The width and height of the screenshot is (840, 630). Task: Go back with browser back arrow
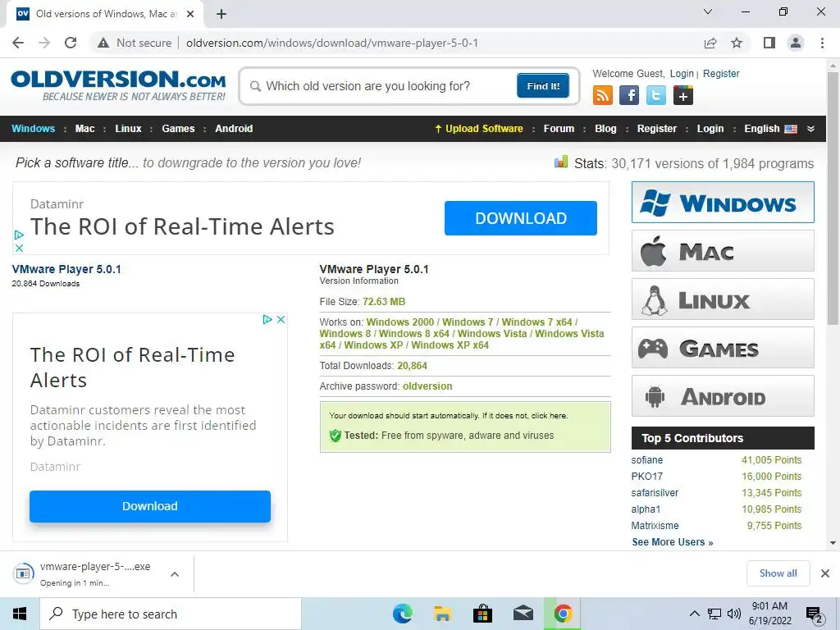coord(18,43)
